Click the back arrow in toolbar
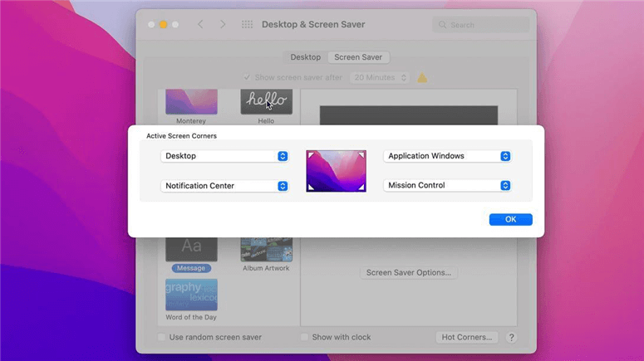This screenshot has width=644, height=361. (x=200, y=24)
